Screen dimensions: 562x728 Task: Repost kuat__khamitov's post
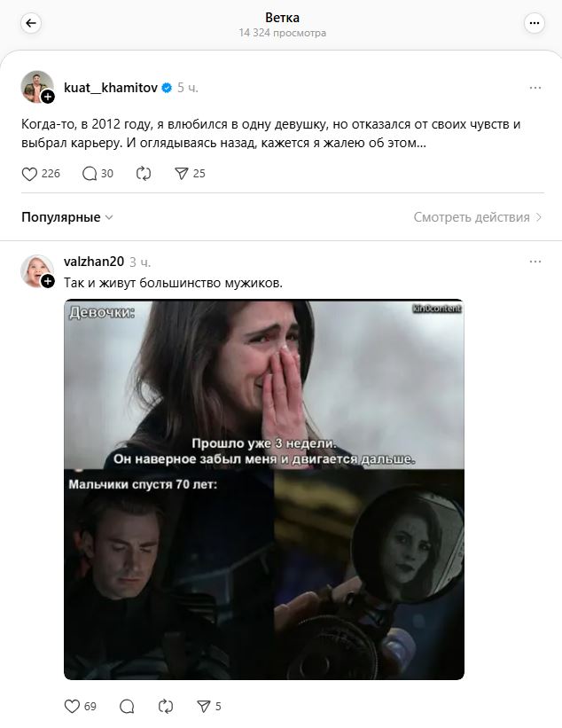(144, 174)
